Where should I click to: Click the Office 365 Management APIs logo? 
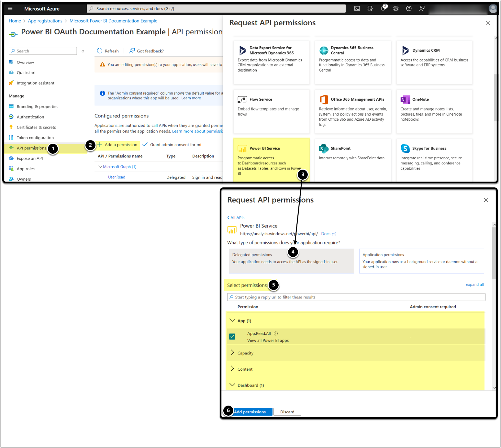pos(324,99)
